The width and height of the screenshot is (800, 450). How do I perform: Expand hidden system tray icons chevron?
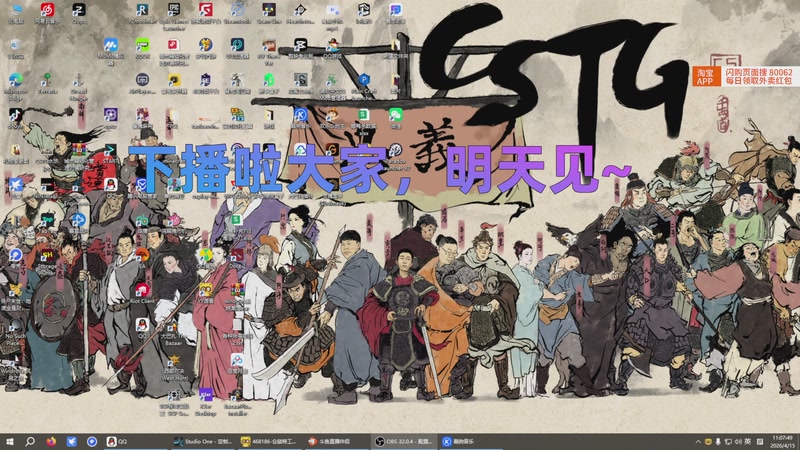click(698, 441)
